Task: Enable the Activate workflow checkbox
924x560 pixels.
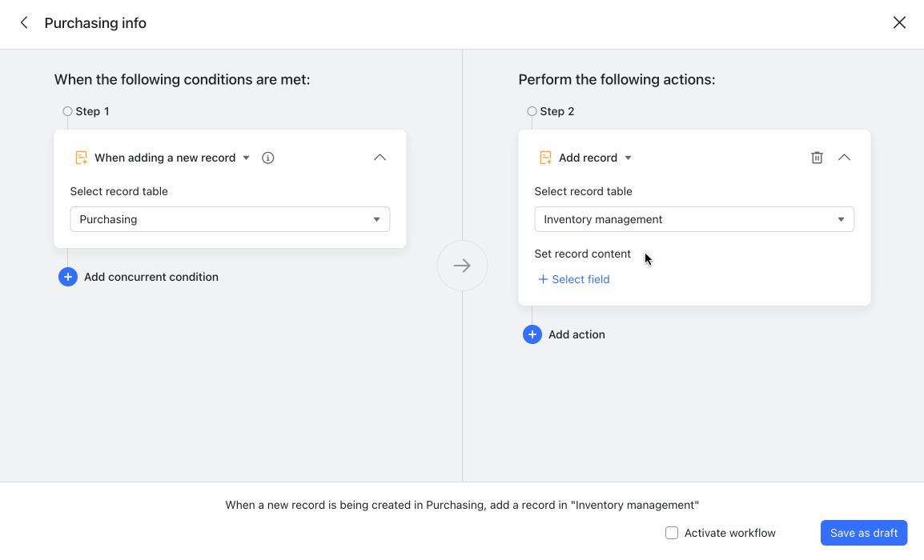Action: [x=671, y=533]
